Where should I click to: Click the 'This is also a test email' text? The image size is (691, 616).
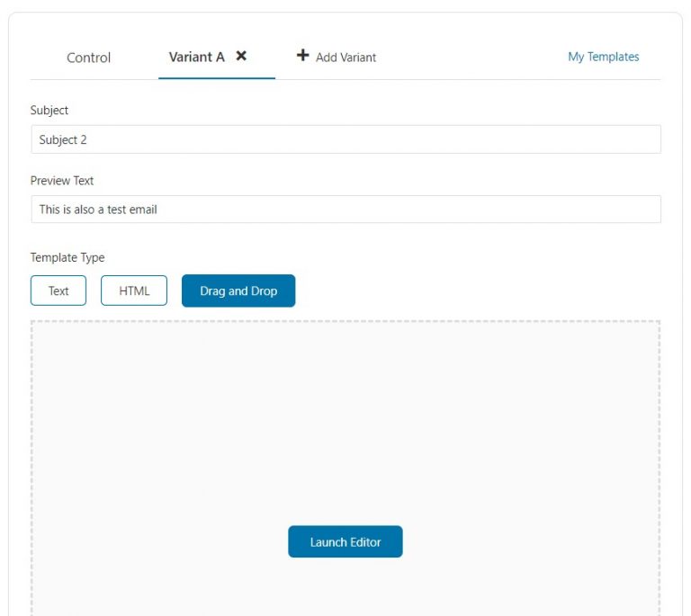tap(98, 210)
